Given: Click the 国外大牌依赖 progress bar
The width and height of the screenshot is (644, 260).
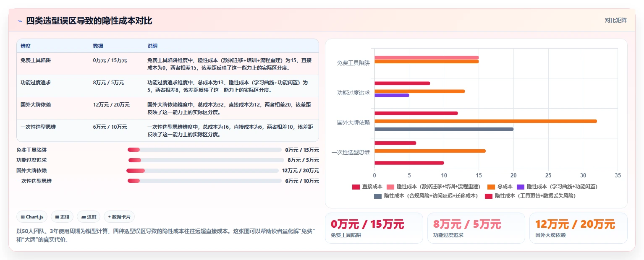Looking at the screenshot, I should coord(202,171).
